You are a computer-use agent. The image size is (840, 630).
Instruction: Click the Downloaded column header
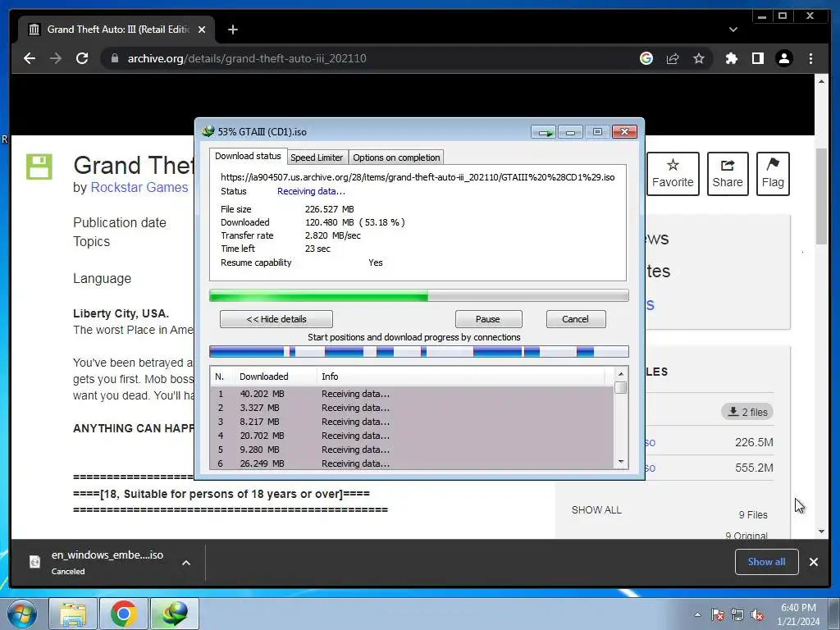point(275,377)
